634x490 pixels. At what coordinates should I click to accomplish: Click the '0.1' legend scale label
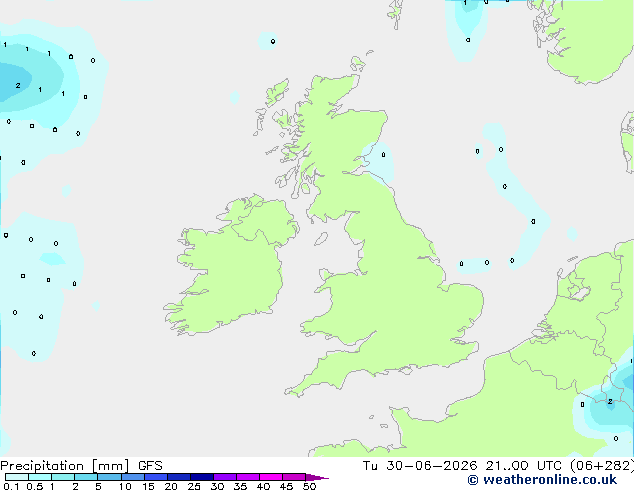(x=11, y=486)
